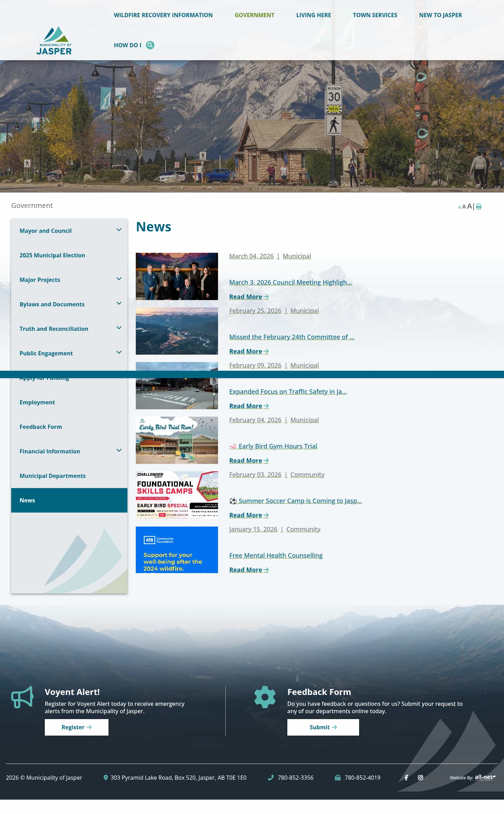This screenshot has height=814, width=504.
Task: Click the Early Bird Trial Run thumbnail
Action: pyautogui.click(x=177, y=440)
